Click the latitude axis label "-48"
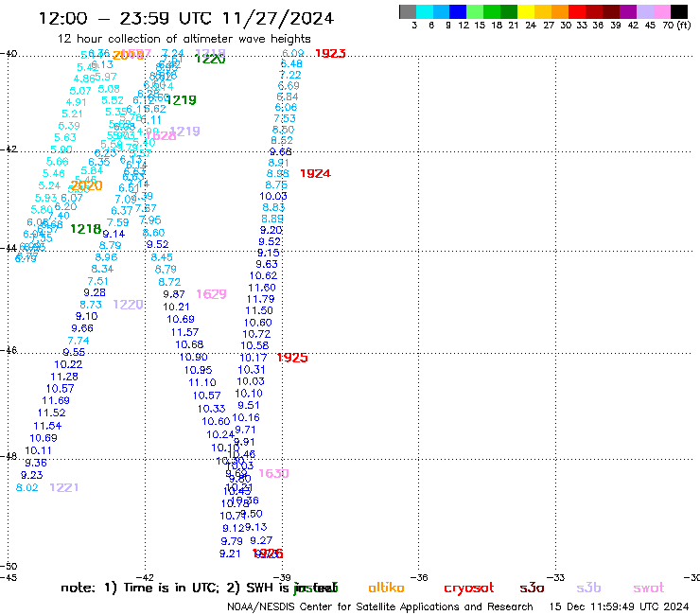 9,456
